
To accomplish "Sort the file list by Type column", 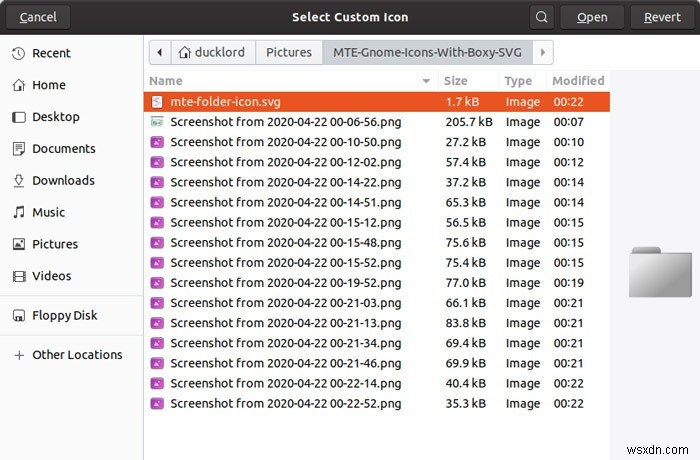I will click(522, 81).
